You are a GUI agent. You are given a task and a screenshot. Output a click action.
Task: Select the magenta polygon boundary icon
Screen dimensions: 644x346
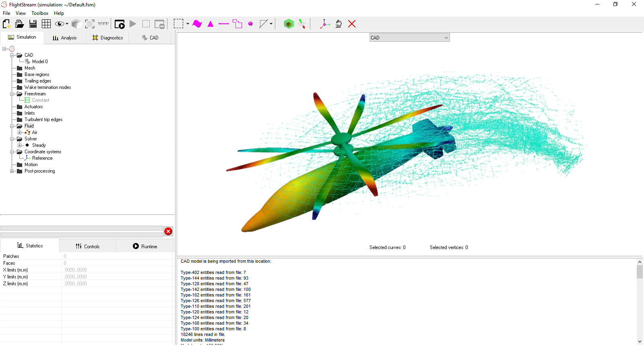pyautogui.click(x=237, y=24)
